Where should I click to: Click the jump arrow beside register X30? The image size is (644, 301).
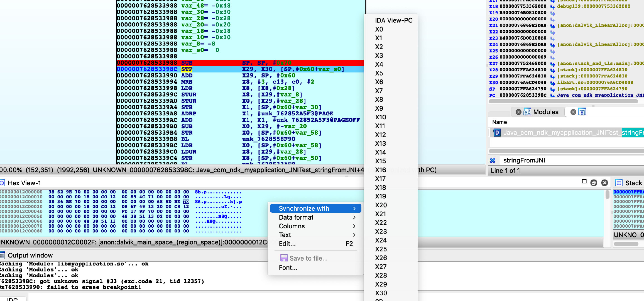(x=553, y=82)
